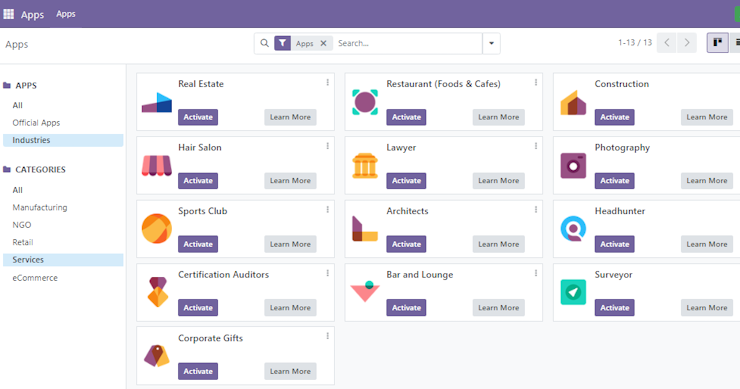
Task: Click the magnifier search icon
Action: click(265, 43)
